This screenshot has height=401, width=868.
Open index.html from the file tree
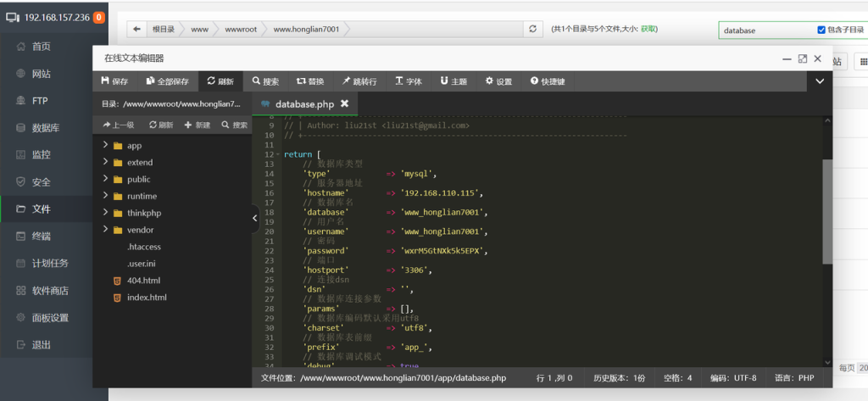(146, 298)
